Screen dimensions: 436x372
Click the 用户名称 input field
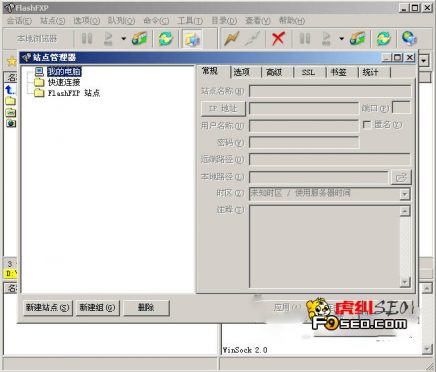304,126
